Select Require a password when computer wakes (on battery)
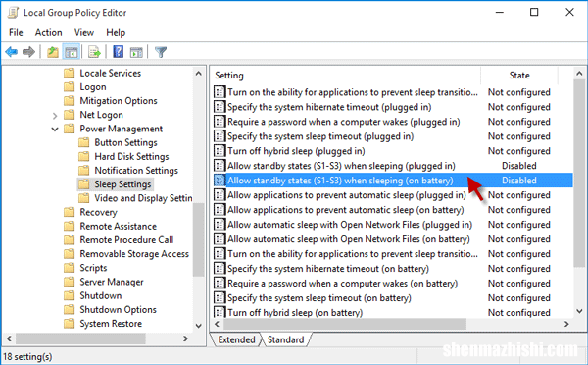The width and height of the screenshot is (588, 365). point(342,284)
